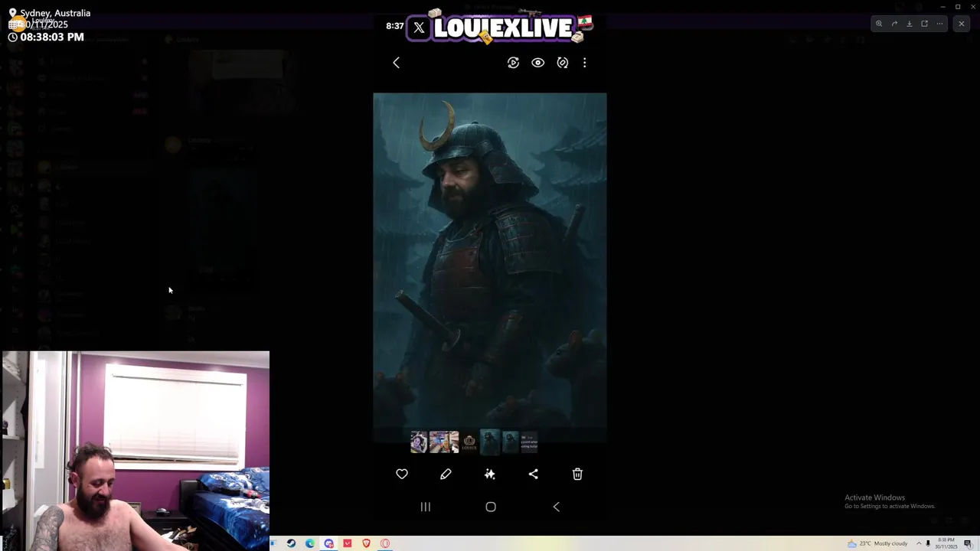The height and width of the screenshot is (551, 980).
Task: Open the ellipsis menu in viewer toolbar
Action: click(x=939, y=24)
